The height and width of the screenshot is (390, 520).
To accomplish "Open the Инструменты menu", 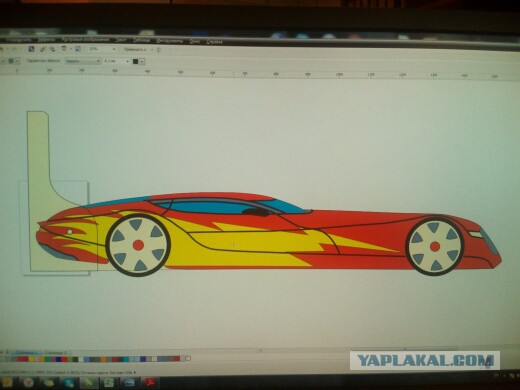I will tap(170, 41).
